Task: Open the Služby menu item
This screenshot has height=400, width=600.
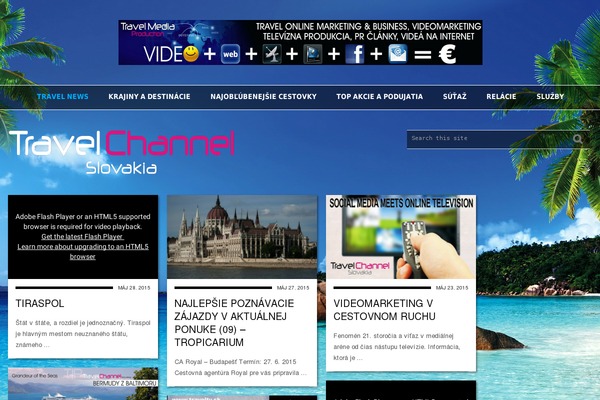Action: 550,96
